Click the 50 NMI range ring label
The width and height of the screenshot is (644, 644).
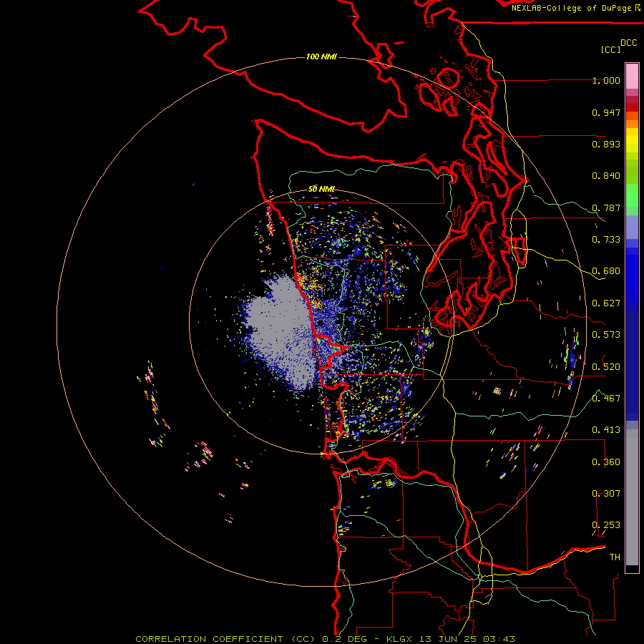click(x=321, y=189)
